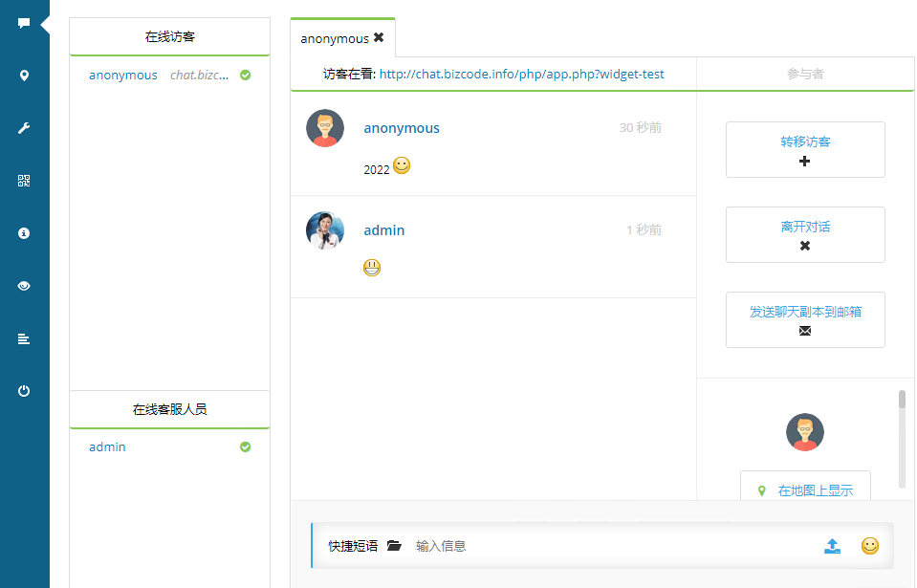Open the map pin sidebar icon
Screen dimensions: 917x588
(24, 76)
